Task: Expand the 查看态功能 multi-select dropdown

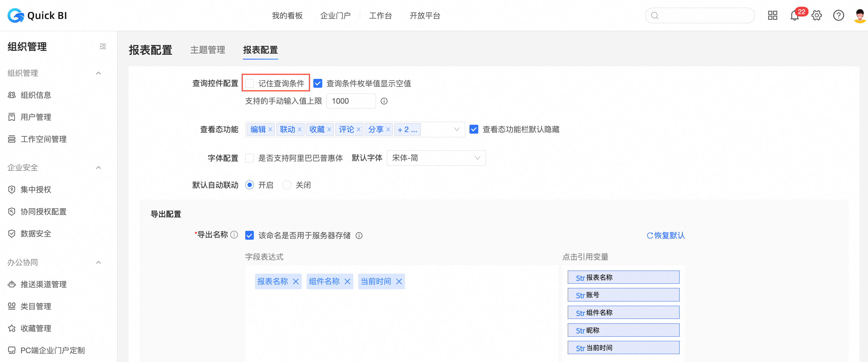Action: tap(457, 130)
